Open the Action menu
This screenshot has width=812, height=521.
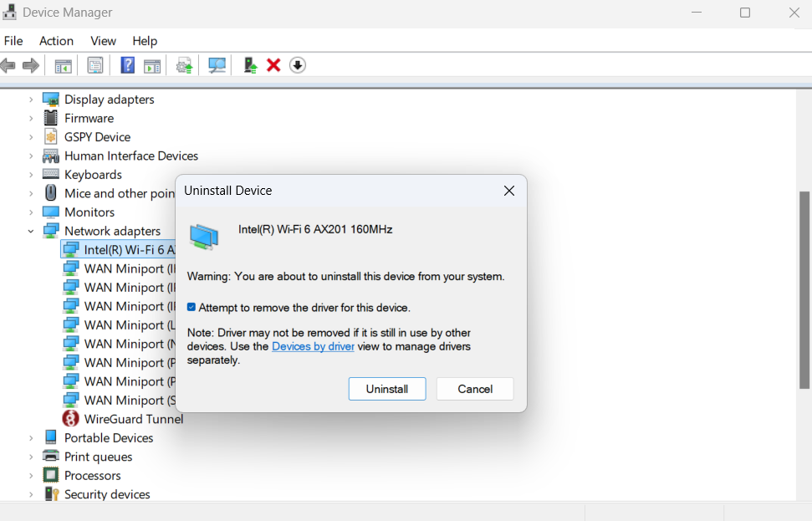(x=56, y=41)
